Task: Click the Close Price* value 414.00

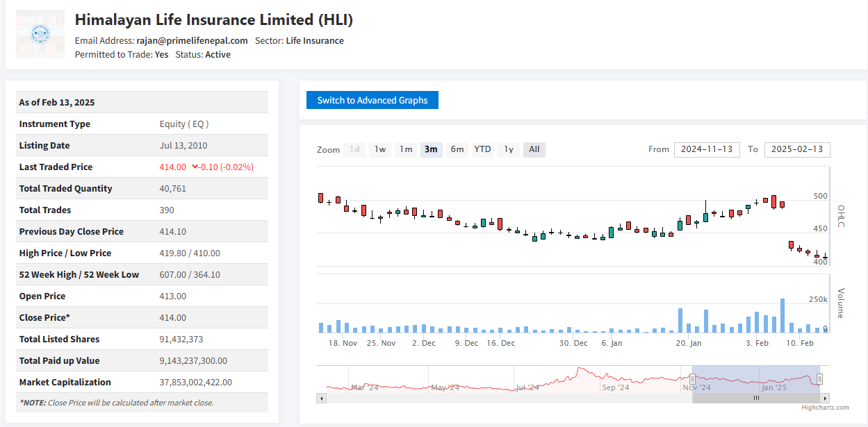Action: (173, 317)
